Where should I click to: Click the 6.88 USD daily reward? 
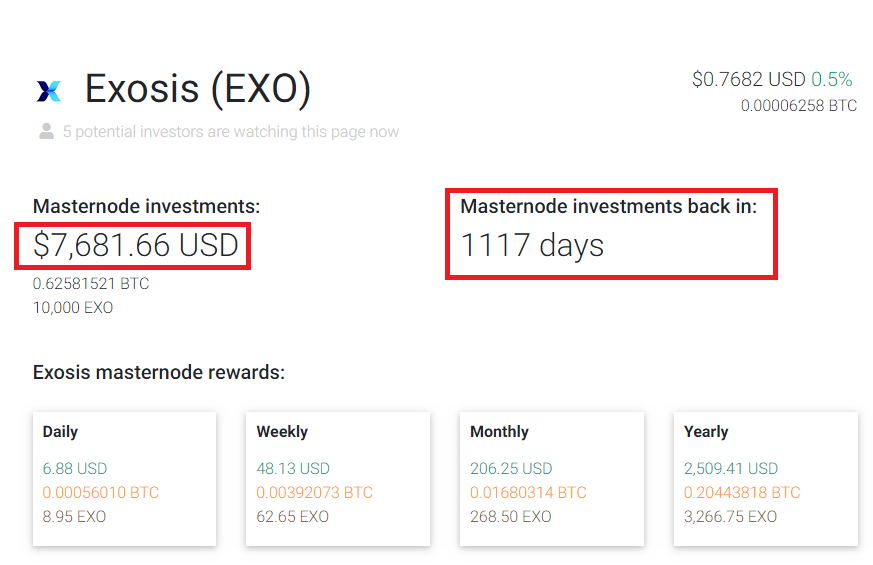point(75,468)
